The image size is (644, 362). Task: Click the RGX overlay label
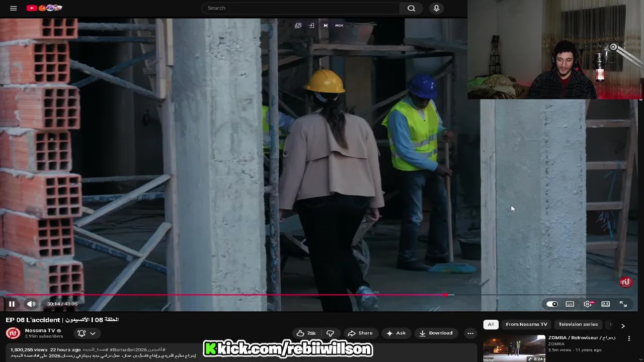[339, 25]
